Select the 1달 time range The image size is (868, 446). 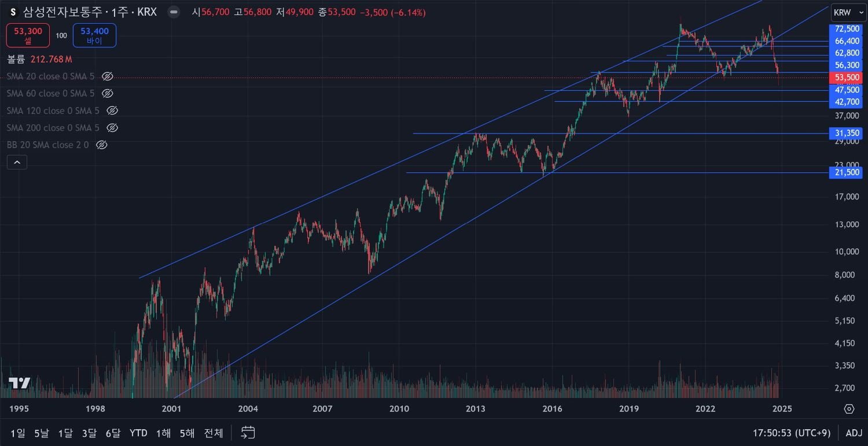65,433
